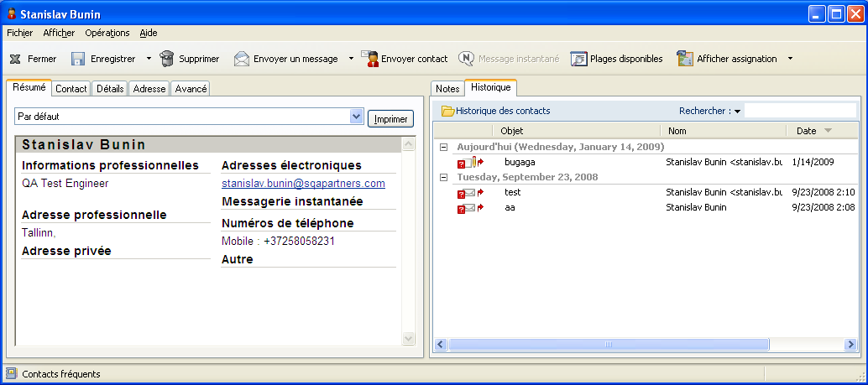Select the bugaga history entry
Screen dimensions: 868x385
[646, 162]
